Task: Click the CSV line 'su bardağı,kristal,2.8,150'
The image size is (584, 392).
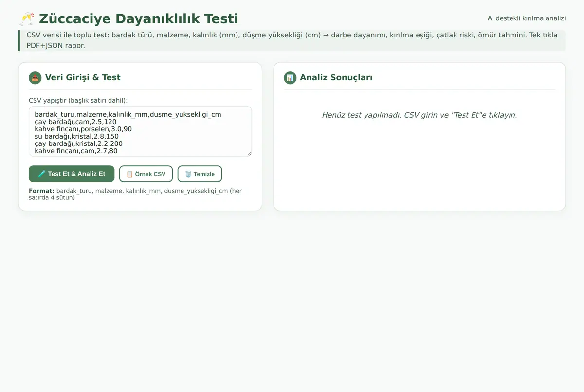Action: 76,136
